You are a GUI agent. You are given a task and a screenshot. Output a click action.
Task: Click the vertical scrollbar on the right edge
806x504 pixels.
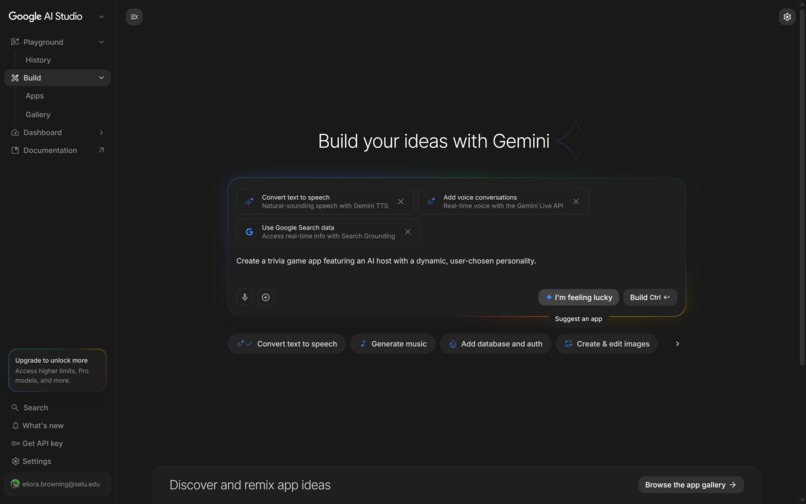pyautogui.click(x=801, y=185)
